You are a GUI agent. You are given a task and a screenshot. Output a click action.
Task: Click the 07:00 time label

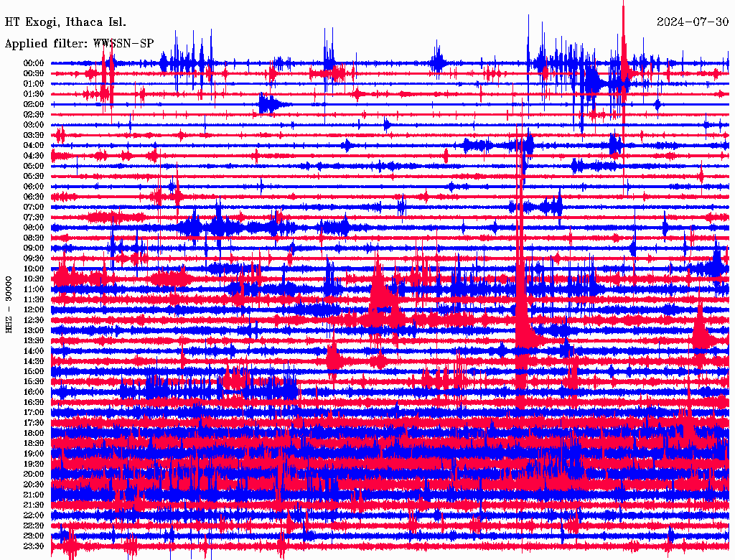34,207
